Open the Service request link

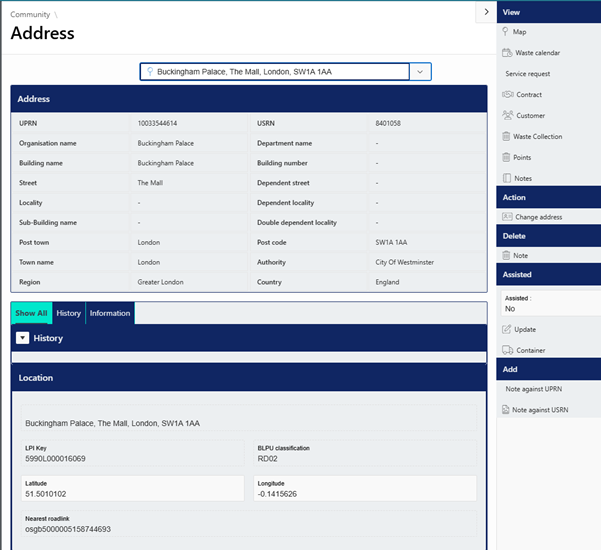click(527, 74)
